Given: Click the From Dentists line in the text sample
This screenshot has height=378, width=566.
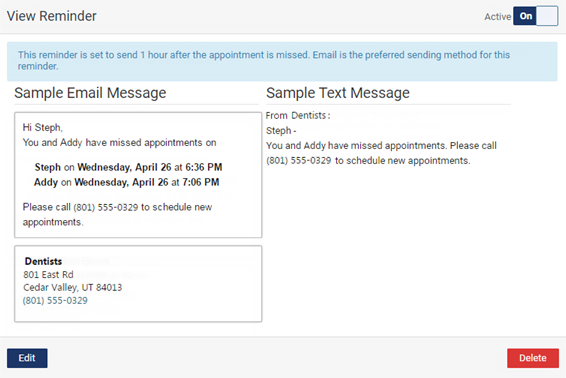Looking at the screenshot, I should pos(298,116).
